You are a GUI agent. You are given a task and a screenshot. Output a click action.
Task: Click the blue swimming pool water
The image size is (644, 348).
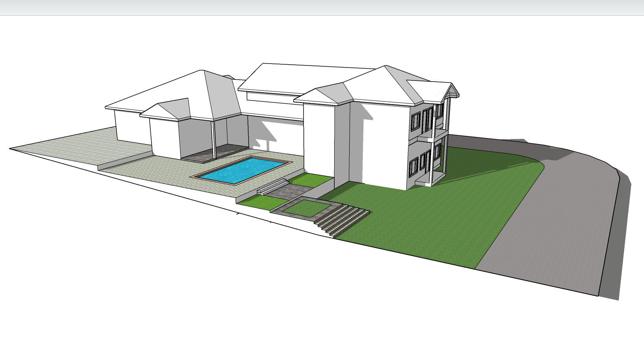(241, 170)
